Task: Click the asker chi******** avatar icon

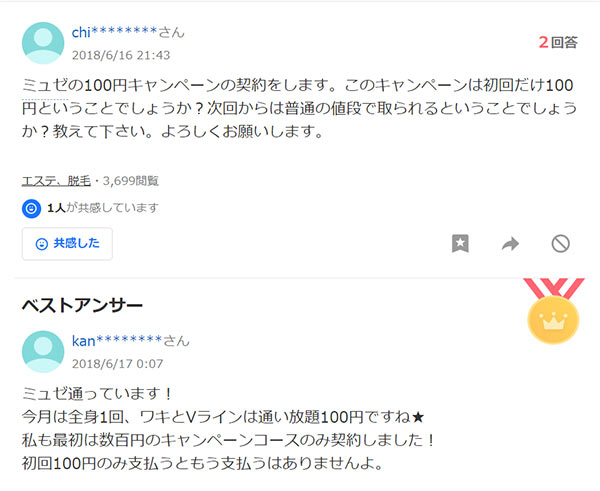Action: (x=43, y=43)
